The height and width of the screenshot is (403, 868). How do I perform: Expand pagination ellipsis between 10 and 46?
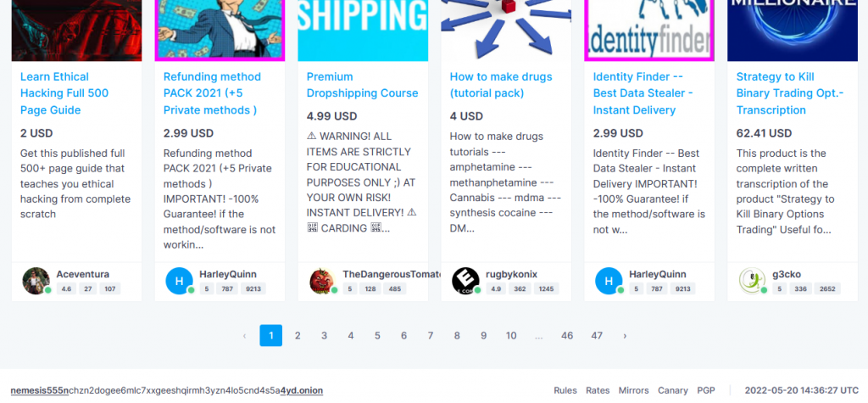pyautogui.click(x=538, y=335)
